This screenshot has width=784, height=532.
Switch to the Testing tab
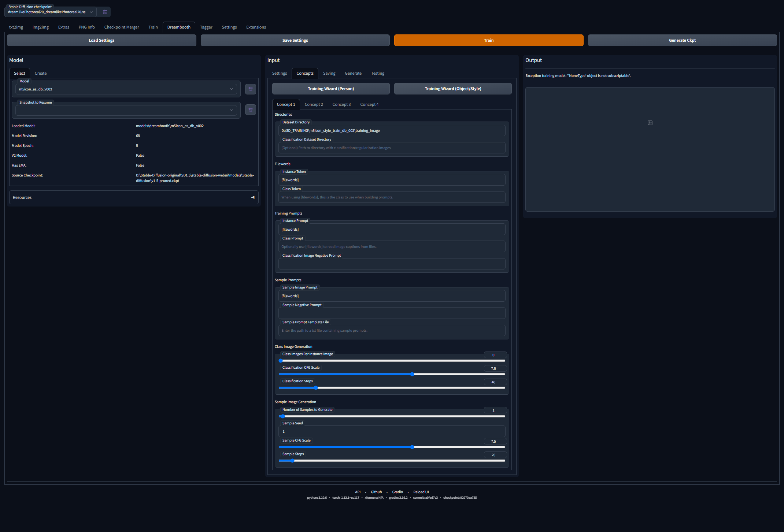click(378, 73)
